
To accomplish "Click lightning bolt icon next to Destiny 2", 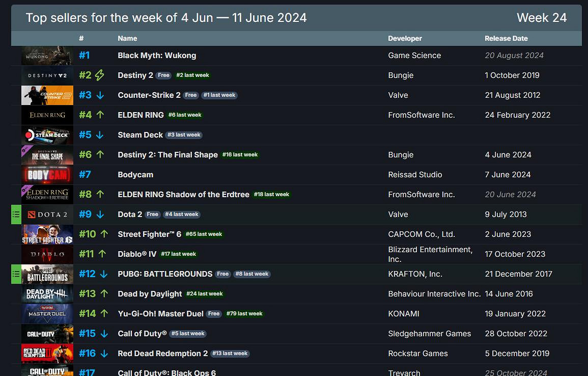I will click(x=100, y=75).
